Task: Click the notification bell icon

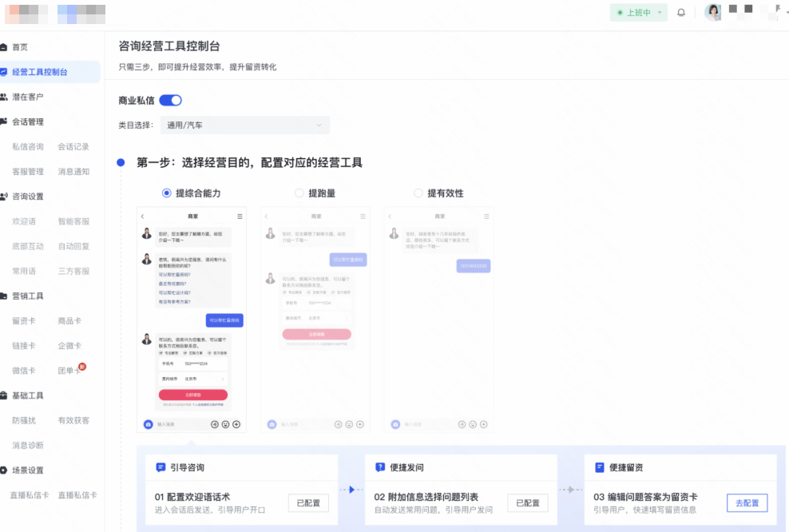Action: (681, 13)
